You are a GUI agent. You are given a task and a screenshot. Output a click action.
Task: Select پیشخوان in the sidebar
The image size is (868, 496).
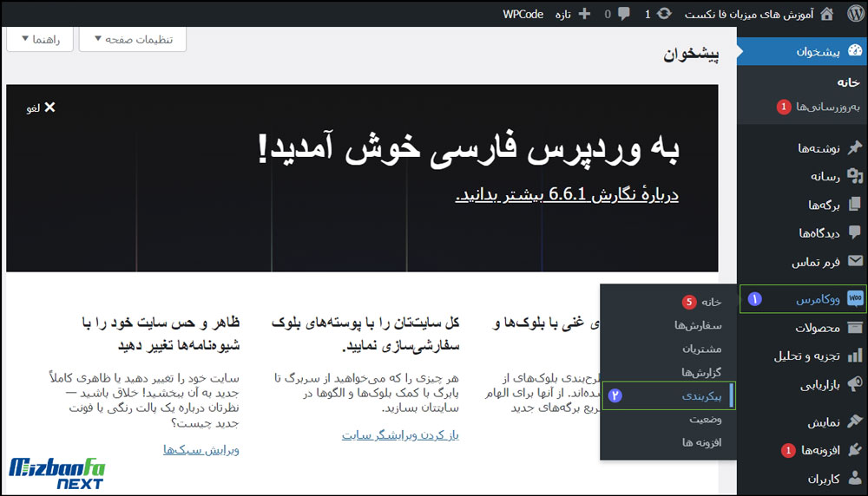[803, 51]
